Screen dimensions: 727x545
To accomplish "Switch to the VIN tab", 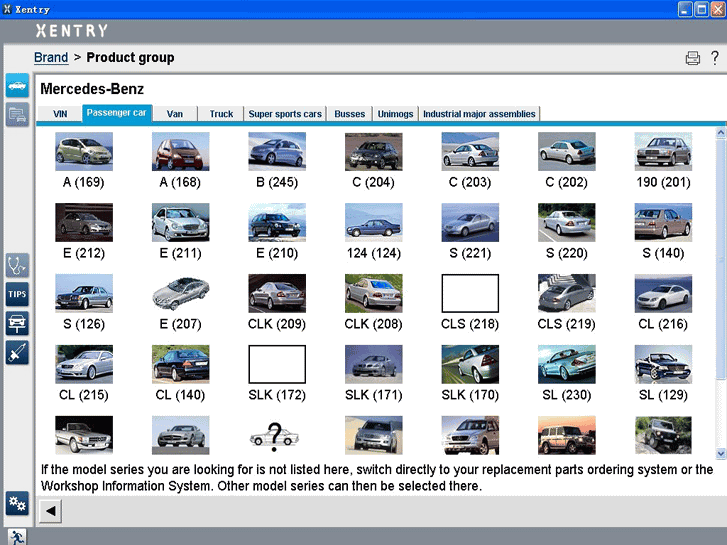I will point(59,114).
